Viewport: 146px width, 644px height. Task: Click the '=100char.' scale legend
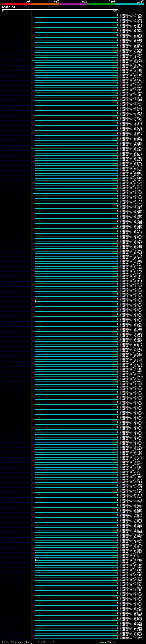point(108,642)
